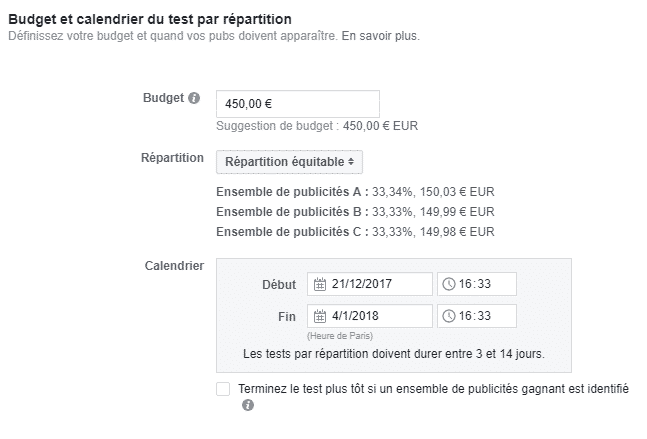
Task: Select the Début date field 21/12/2017
Action: (x=376, y=284)
